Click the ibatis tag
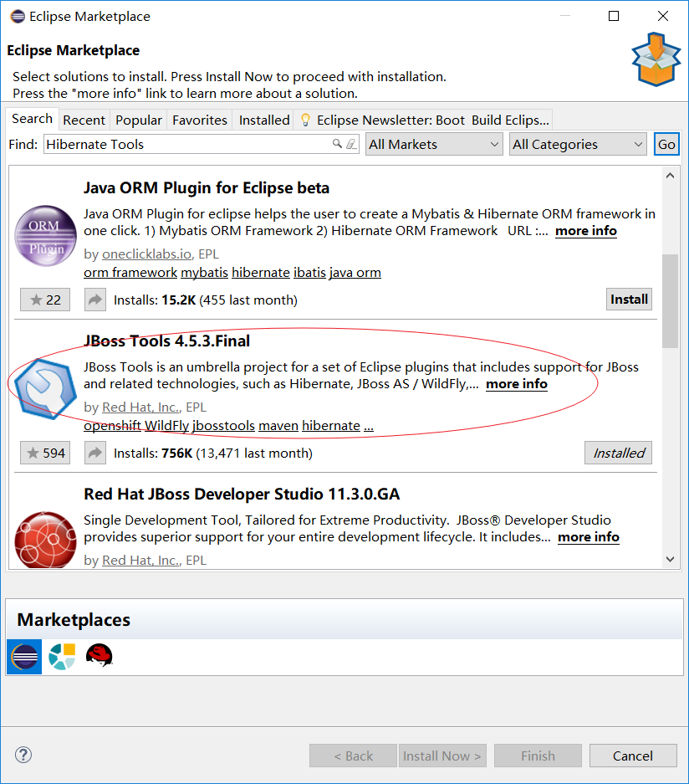689x784 pixels. point(309,273)
